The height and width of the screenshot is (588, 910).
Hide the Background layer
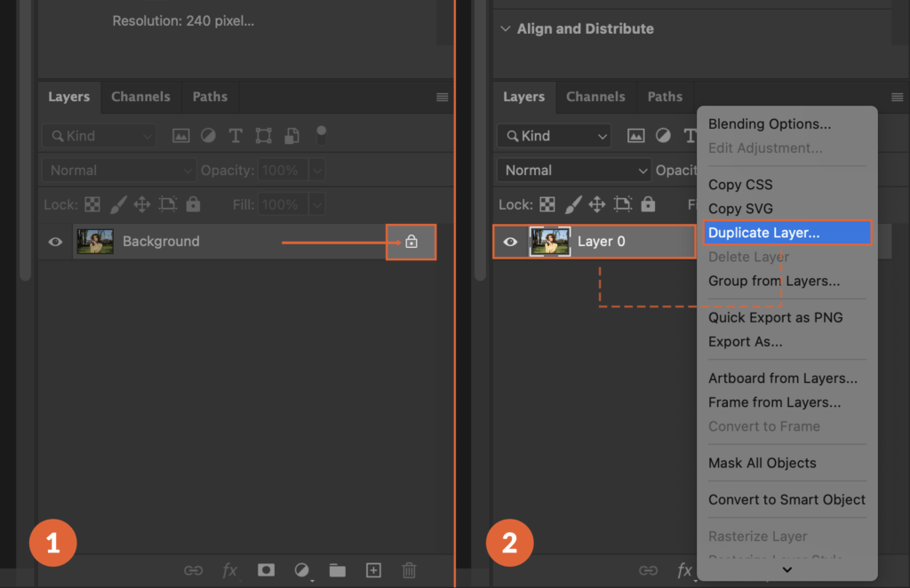pos(55,241)
